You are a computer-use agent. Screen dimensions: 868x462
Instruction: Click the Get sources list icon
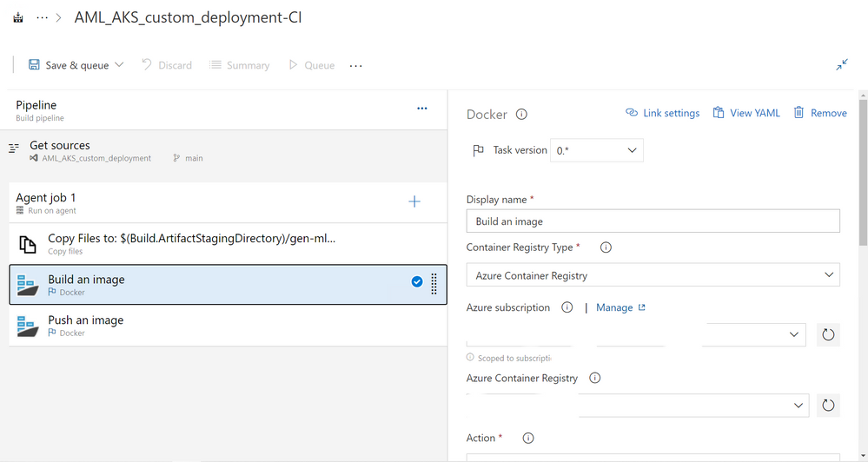click(14, 148)
